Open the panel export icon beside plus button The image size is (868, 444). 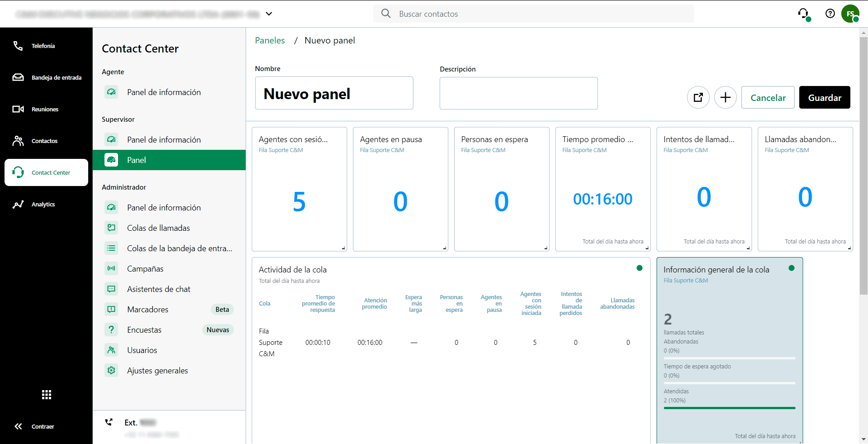pyautogui.click(x=698, y=97)
